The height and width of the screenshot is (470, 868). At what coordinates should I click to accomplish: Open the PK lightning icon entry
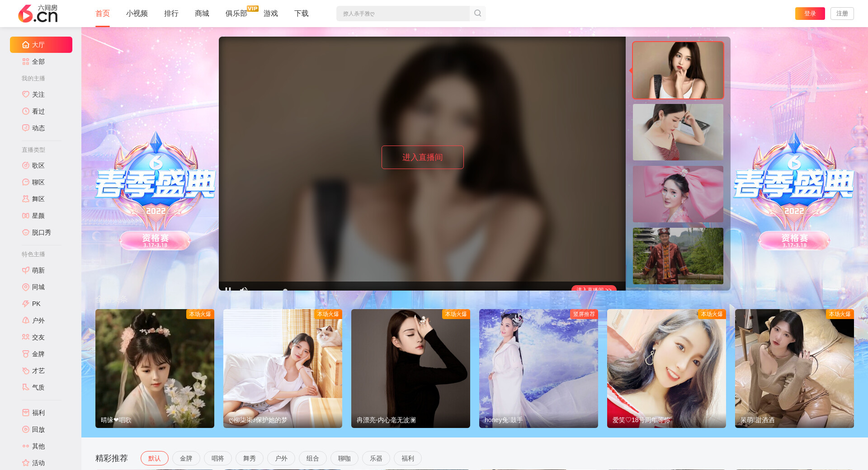pyautogui.click(x=26, y=304)
